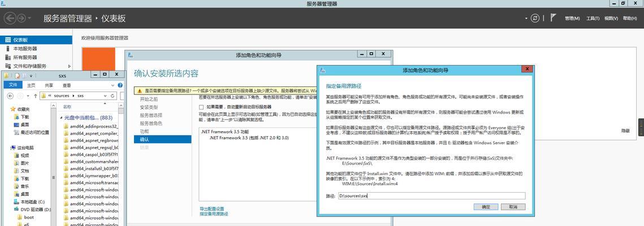Select the amd64_installutil folder
644x226 pixels.
(91, 168)
